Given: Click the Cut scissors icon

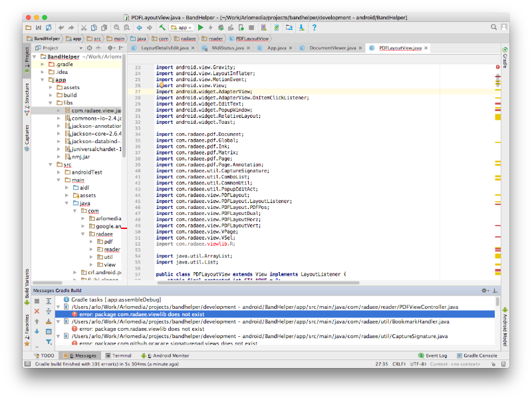Looking at the screenshot, I should tap(84, 27).
